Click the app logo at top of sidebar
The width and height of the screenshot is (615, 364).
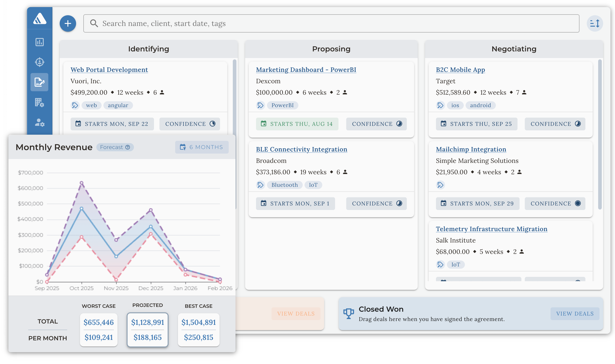click(x=40, y=19)
